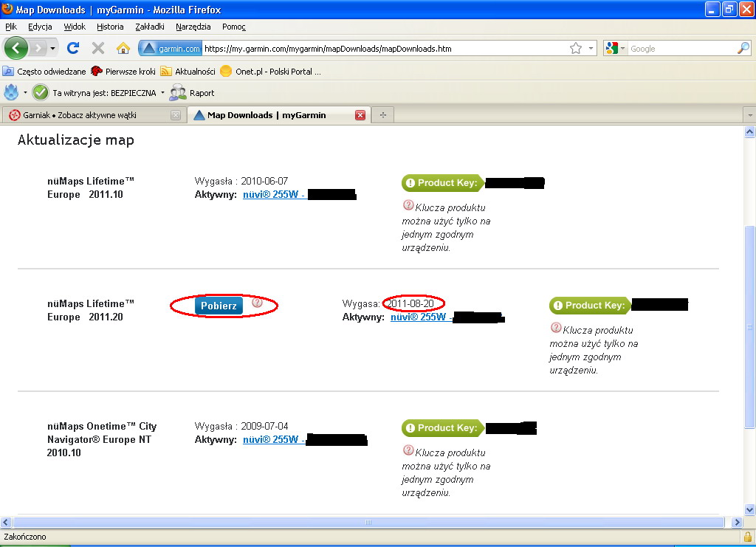This screenshot has width=756, height=547.
Task: Go back using the green Back arrow
Action: 16,48
